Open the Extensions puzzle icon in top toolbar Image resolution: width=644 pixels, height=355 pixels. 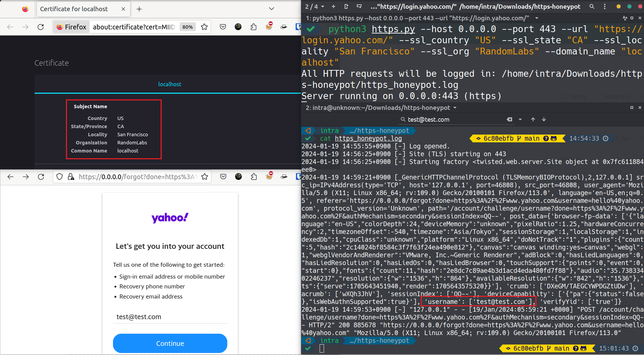[x=254, y=27]
